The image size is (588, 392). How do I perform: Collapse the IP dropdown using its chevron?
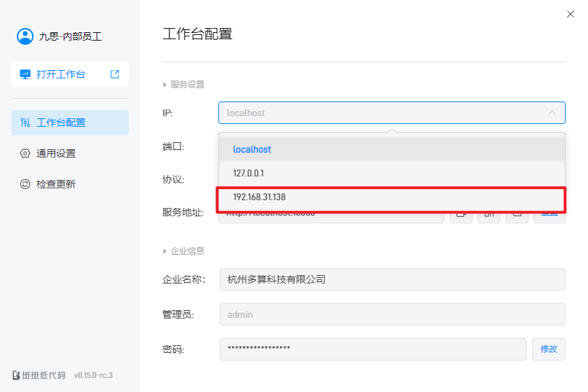coord(552,113)
